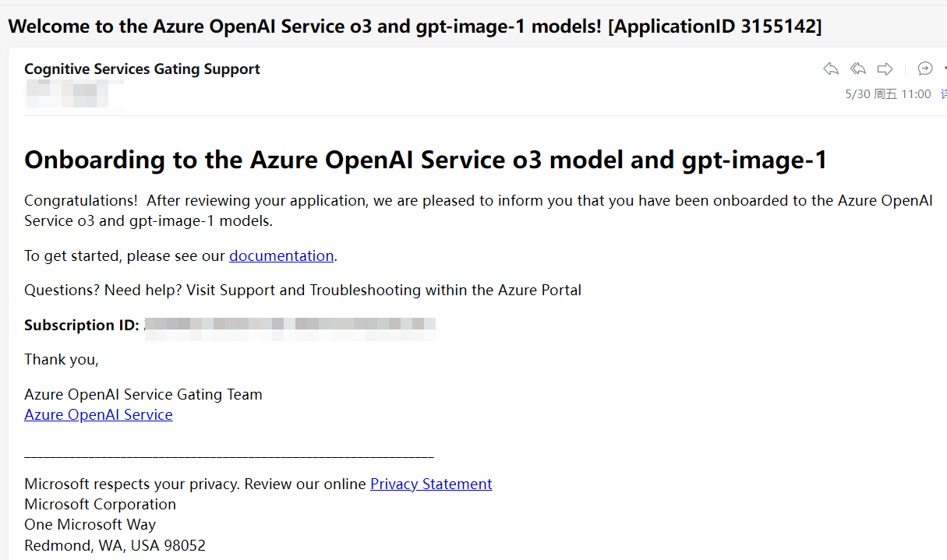Click the Reply icon
Viewport: 947px width, 560px height.
point(830,69)
